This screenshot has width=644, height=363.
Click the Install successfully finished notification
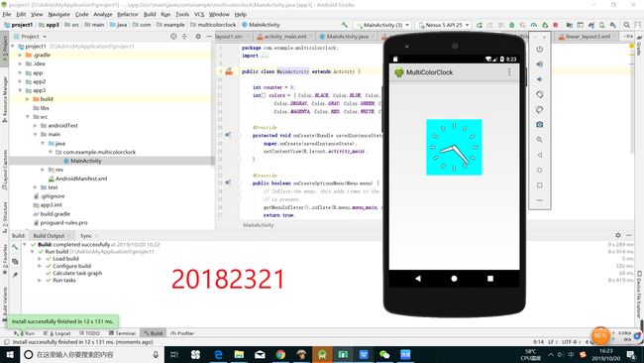pyautogui.click(x=62, y=321)
